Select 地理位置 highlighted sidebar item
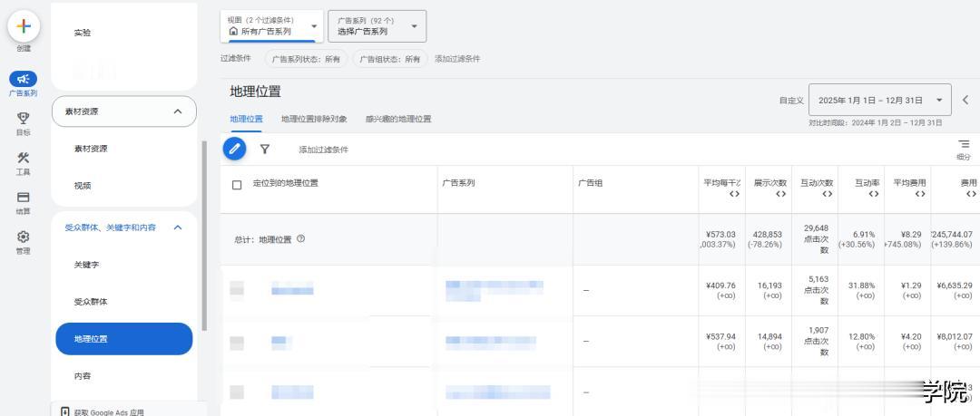Image resolution: width=980 pixels, height=416 pixels. pos(123,339)
